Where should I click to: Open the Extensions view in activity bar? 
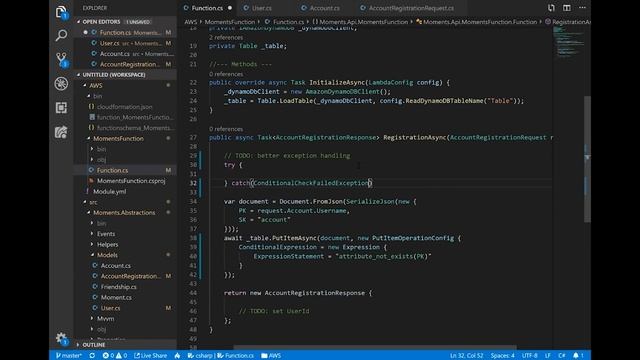[61, 108]
